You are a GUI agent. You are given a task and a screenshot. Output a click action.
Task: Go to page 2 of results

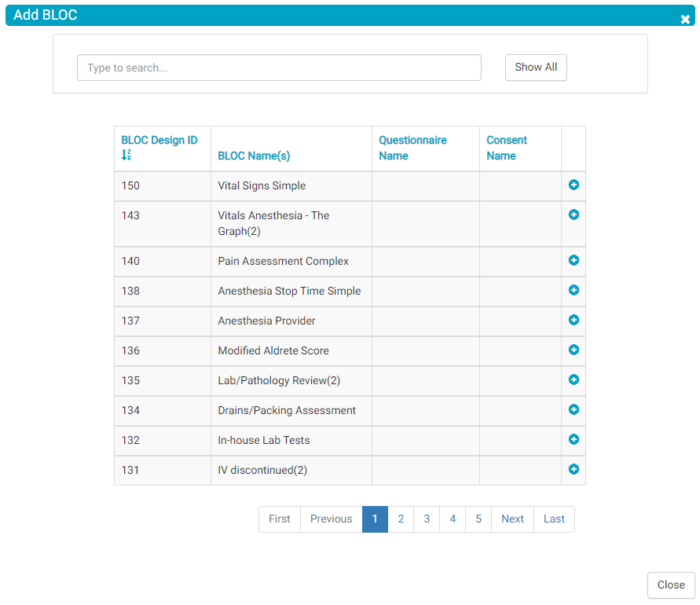(x=401, y=519)
